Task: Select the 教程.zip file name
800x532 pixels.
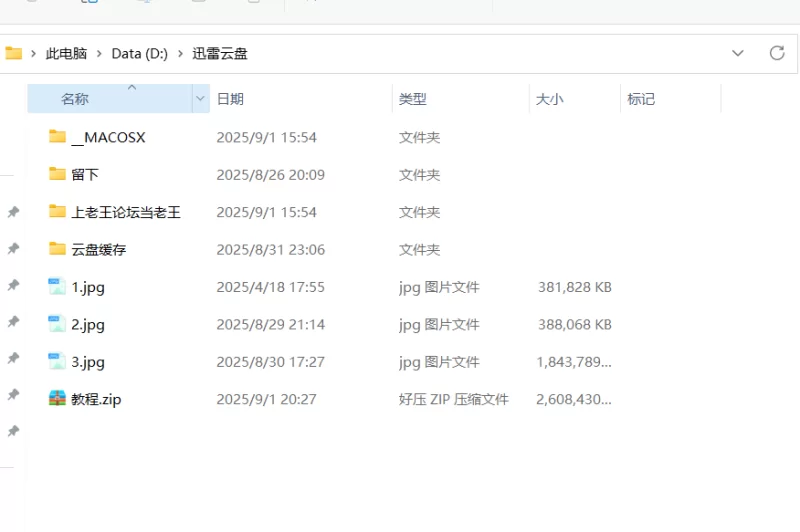Action: click(96, 399)
